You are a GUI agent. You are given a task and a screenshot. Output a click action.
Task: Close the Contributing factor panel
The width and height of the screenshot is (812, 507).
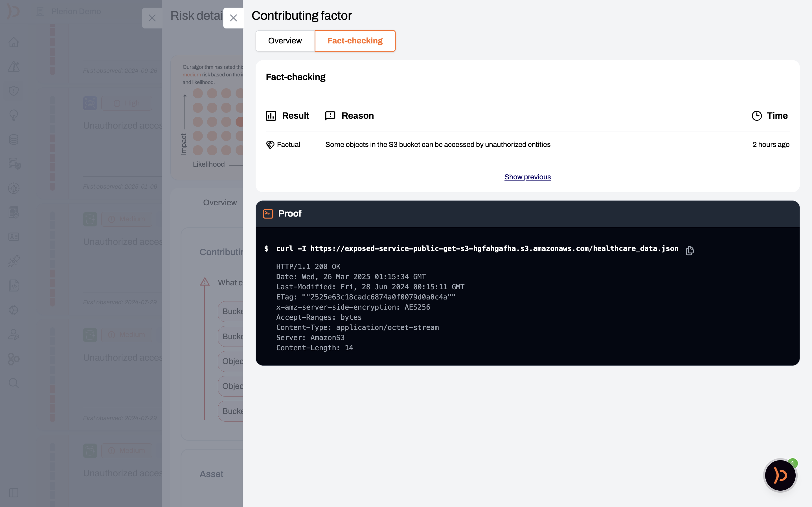point(233,18)
